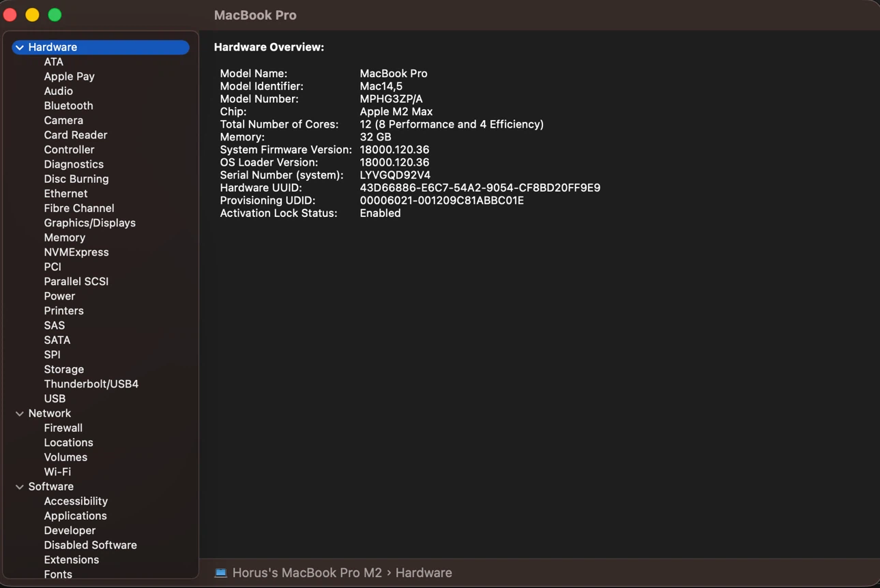This screenshot has width=880, height=588.
Task: Select ATA in the sidebar
Action: coord(53,62)
